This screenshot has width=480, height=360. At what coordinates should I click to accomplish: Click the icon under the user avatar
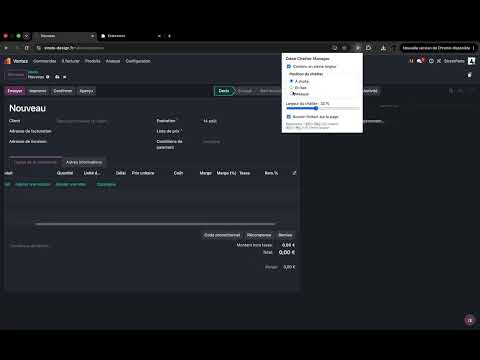pyautogui.click(x=470, y=75)
